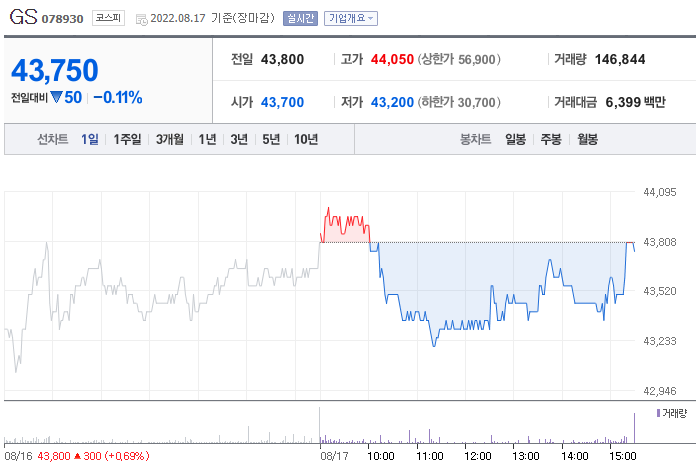The image size is (696, 474).
Task: Click the 10:00 time axis label
Action: coord(381,456)
